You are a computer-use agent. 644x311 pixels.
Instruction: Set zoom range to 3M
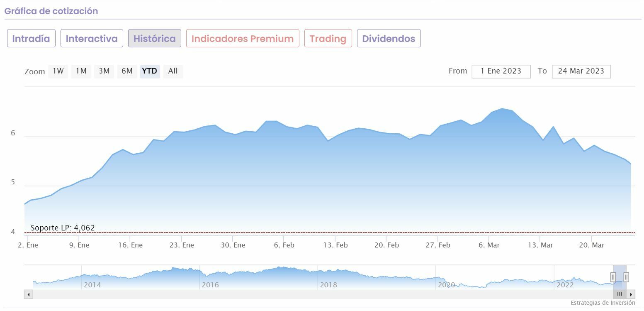(104, 71)
